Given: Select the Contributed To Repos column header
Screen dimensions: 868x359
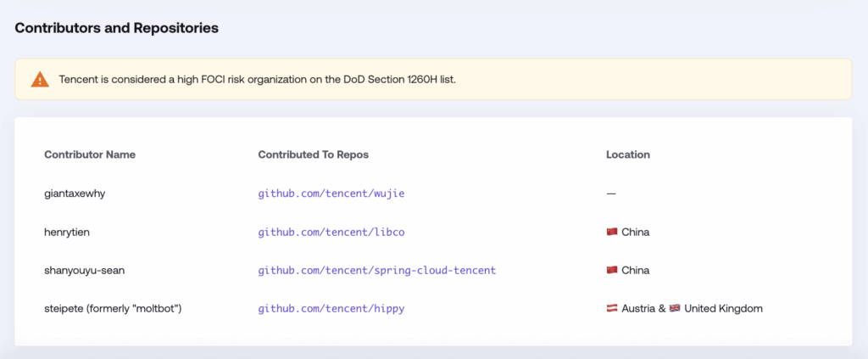Looking at the screenshot, I should click(314, 154).
